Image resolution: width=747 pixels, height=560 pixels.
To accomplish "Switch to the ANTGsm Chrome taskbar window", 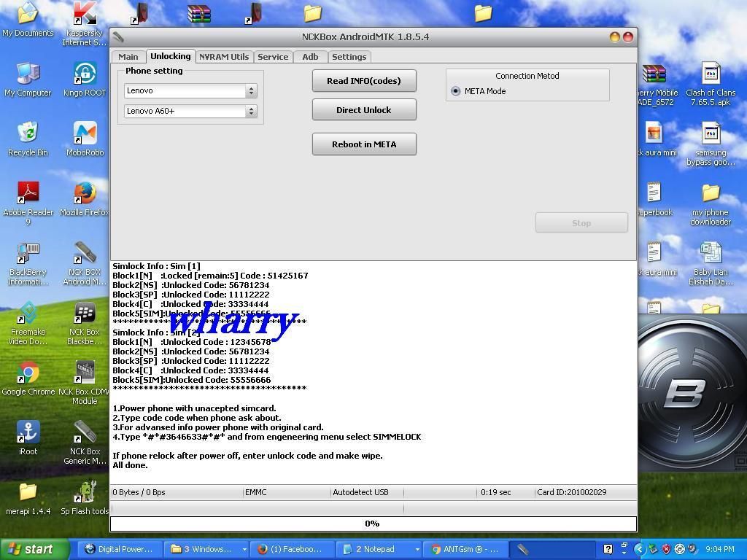I will pyautogui.click(x=465, y=549).
